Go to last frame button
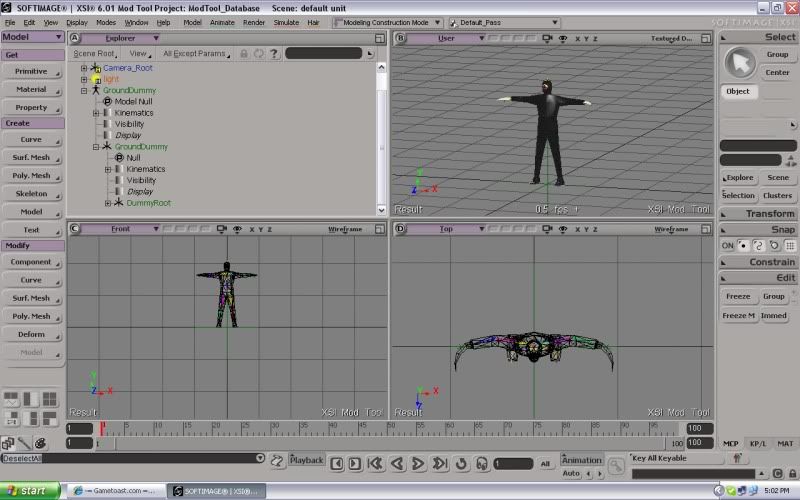800x500 pixels. tap(439, 463)
